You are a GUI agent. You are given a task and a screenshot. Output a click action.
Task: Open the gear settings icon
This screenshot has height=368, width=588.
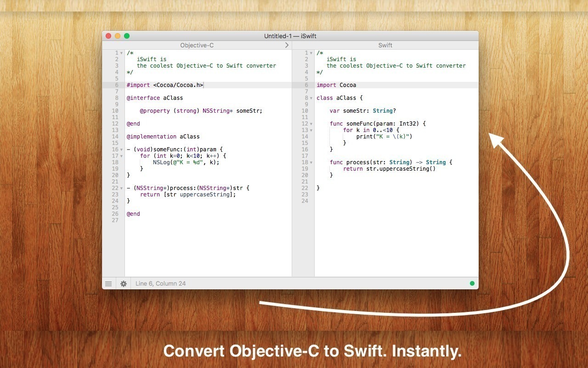(x=124, y=284)
